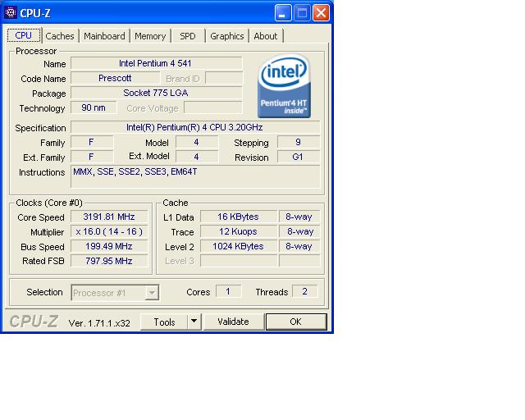Click the Rated FSB value 797.95 MHz
The height and width of the screenshot is (420, 525).
tap(109, 261)
